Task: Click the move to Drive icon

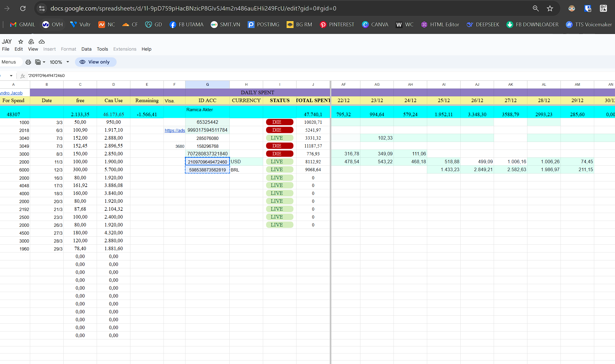Action: (x=31, y=42)
